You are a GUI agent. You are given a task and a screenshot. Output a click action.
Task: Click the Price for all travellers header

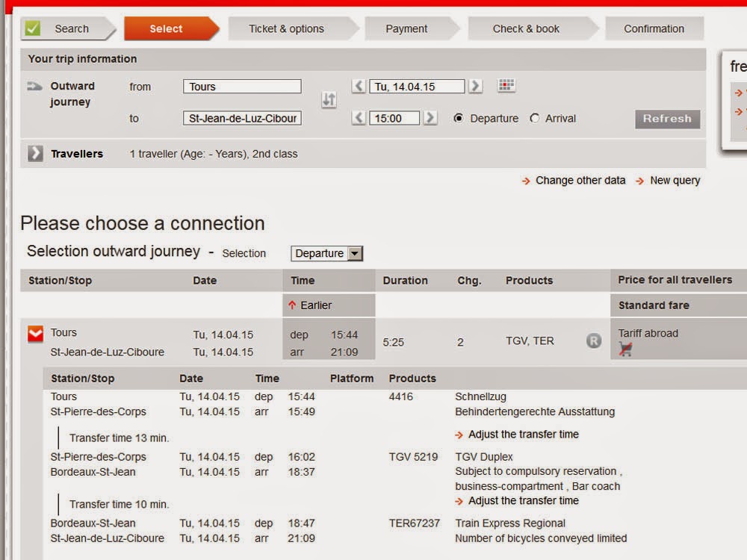coord(675,279)
